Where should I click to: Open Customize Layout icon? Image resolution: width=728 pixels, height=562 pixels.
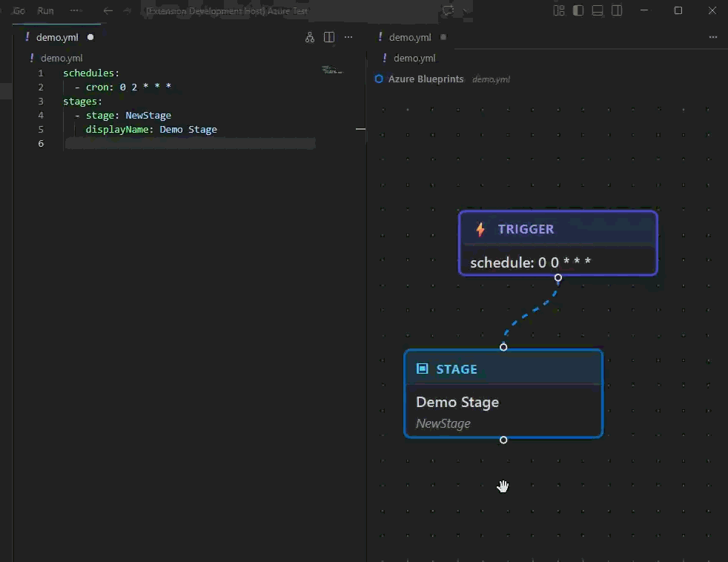(559, 10)
